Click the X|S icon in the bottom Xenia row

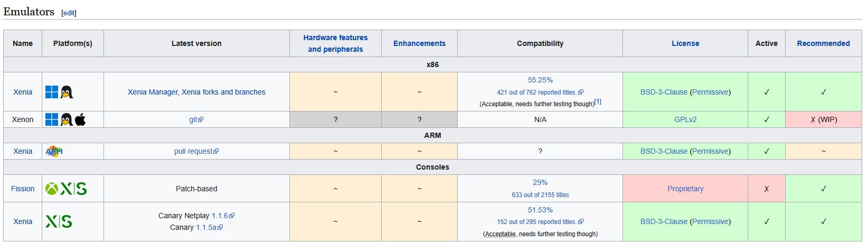point(59,221)
